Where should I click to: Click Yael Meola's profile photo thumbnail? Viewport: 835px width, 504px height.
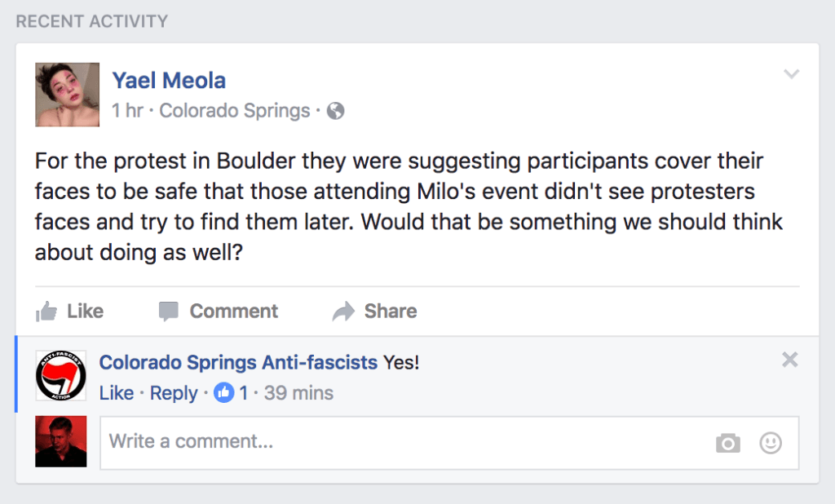[67, 95]
